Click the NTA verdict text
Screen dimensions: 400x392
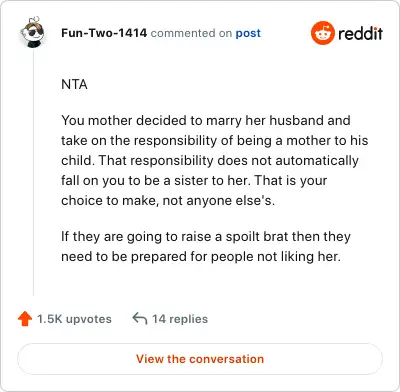74,84
